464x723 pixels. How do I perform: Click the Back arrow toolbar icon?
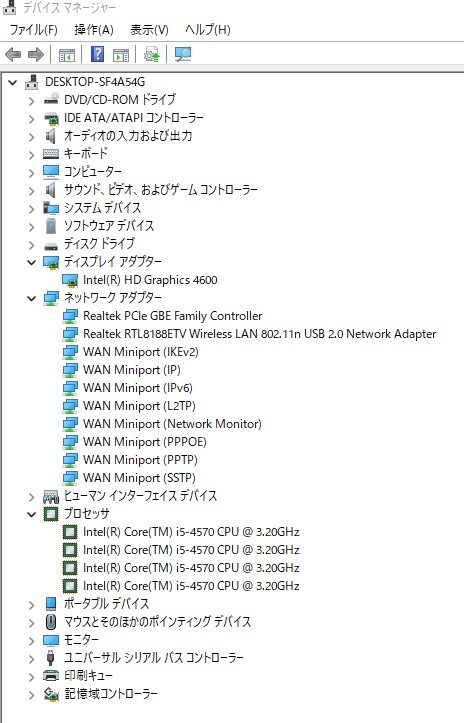tap(13, 55)
